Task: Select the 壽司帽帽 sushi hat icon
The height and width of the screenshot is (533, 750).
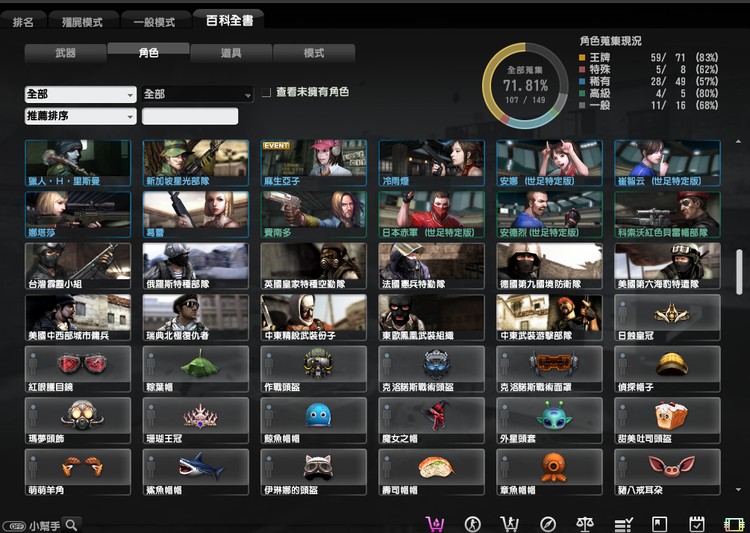Action: click(436, 467)
